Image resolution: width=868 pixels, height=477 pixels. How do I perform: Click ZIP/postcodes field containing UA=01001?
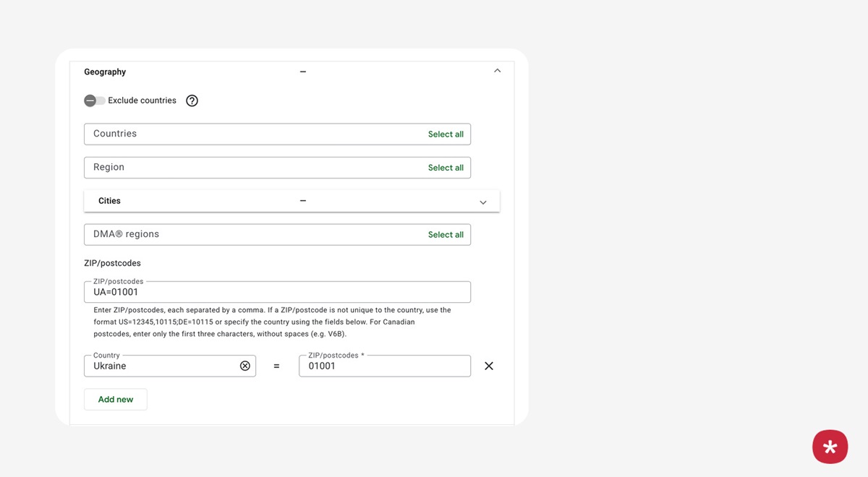click(x=277, y=292)
